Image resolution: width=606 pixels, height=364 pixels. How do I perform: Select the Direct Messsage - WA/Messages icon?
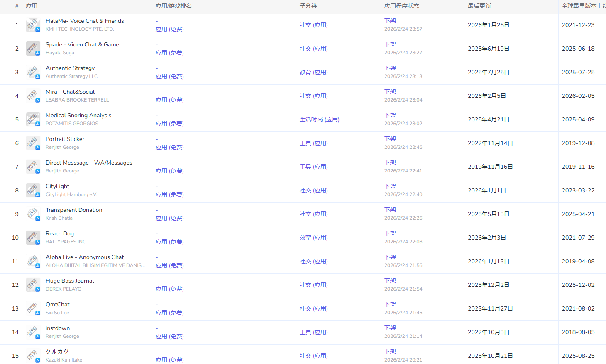(33, 167)
